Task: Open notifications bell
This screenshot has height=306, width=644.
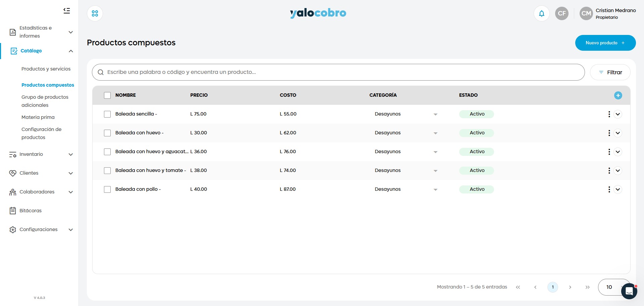Action: pyautogui.click(x=542, y=13)
